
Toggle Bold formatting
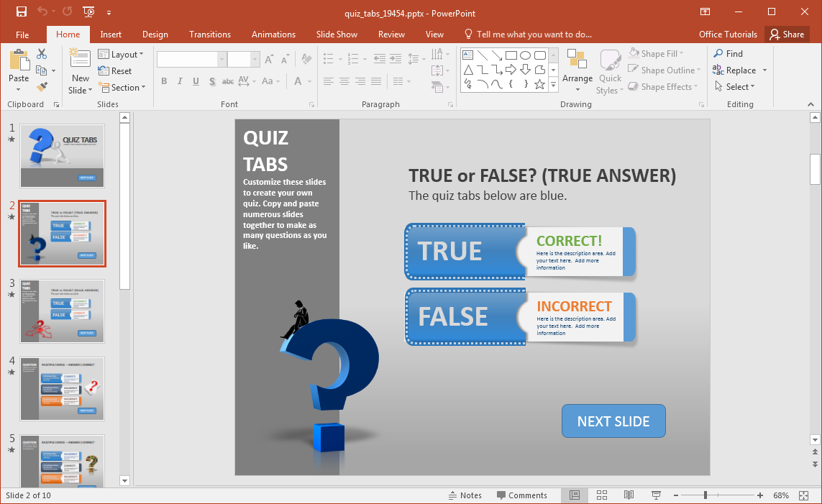[x=164, y=81]
